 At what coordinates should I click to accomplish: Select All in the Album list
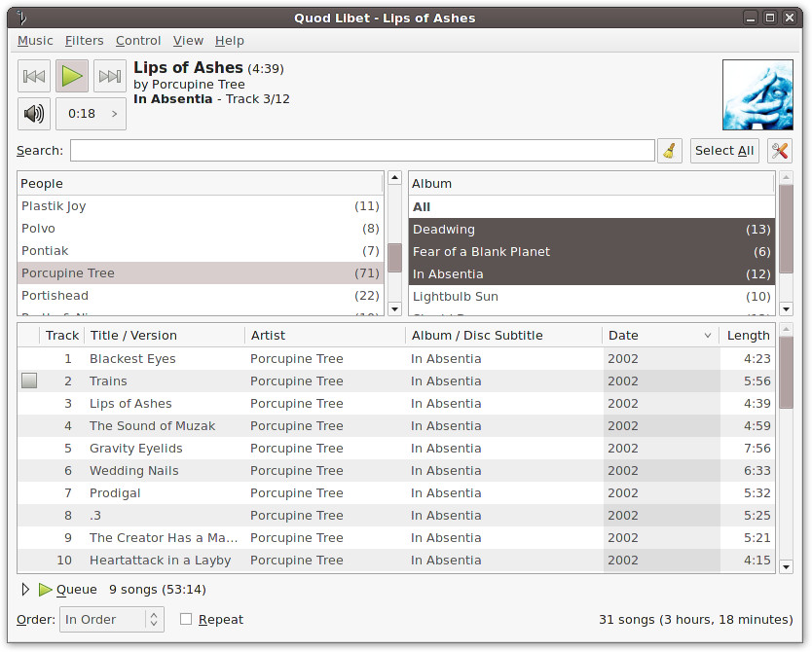tap(592, 207)
